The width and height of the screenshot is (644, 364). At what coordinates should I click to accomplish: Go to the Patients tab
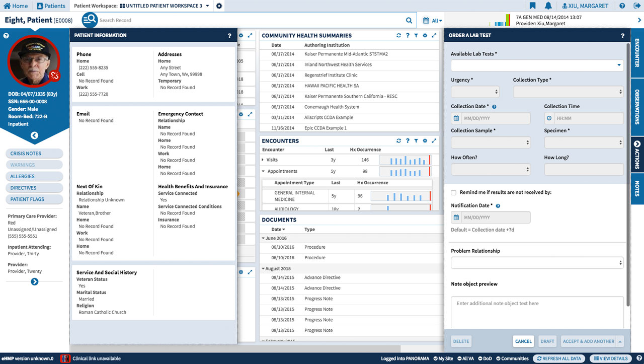click(51, 6)
